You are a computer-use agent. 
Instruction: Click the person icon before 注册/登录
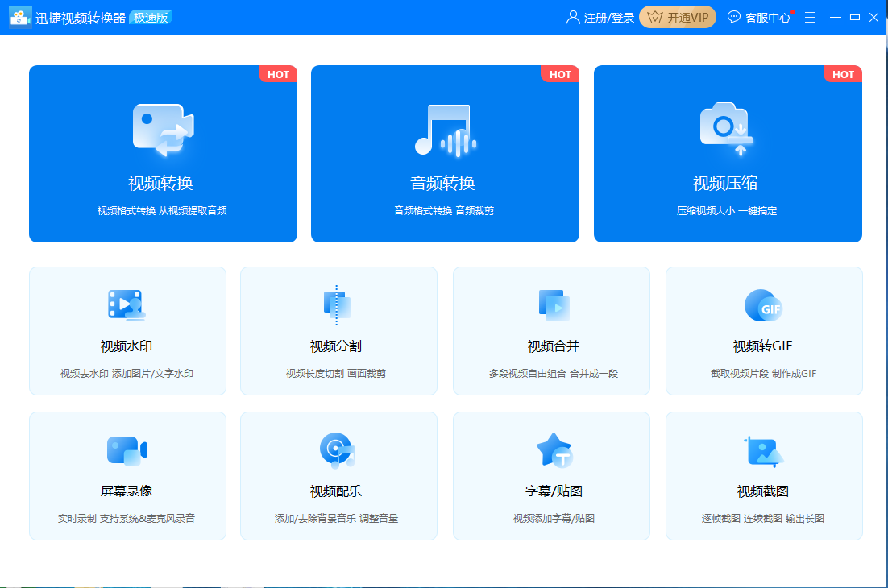coord(571,16)
